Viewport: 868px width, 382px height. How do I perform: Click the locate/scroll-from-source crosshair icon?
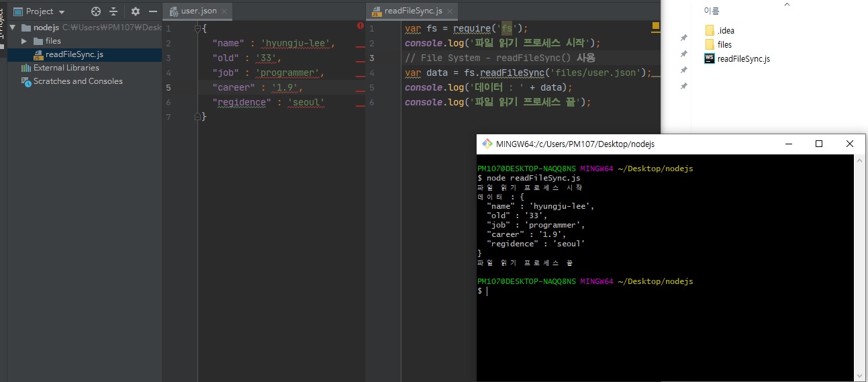coord(96,11)
